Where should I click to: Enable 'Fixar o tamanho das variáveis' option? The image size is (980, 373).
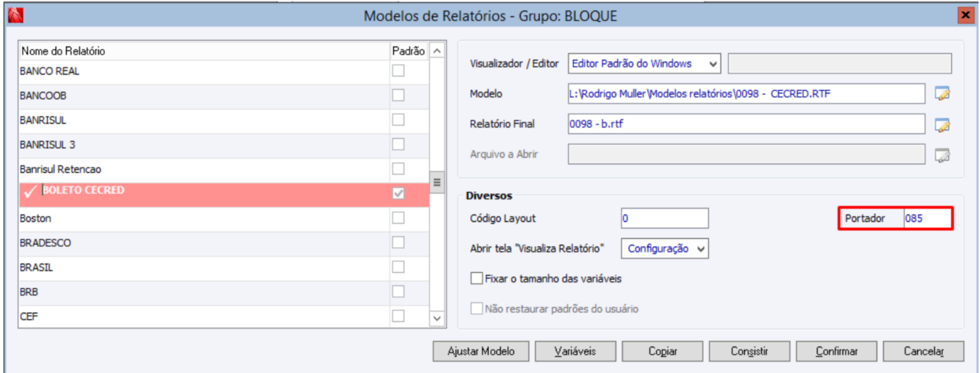coord(477,278)
